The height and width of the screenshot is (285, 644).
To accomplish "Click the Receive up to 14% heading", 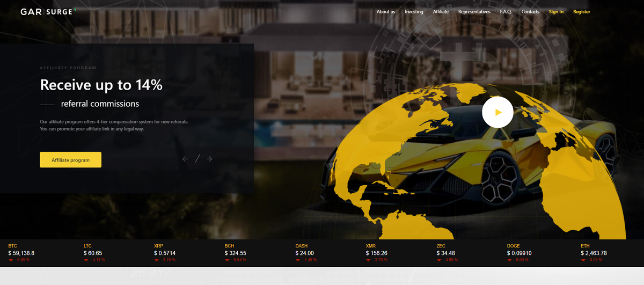I will pyautogui.click(x=101, y=85).
